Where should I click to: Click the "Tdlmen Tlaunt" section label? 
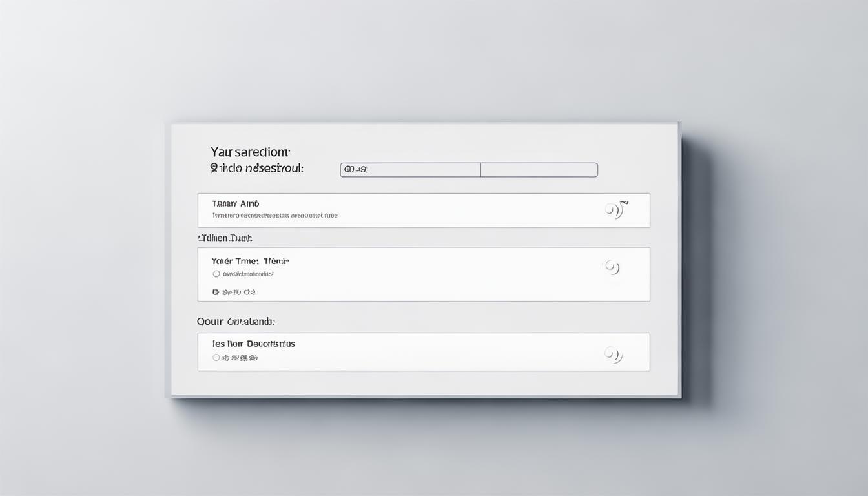pos(225,238)
